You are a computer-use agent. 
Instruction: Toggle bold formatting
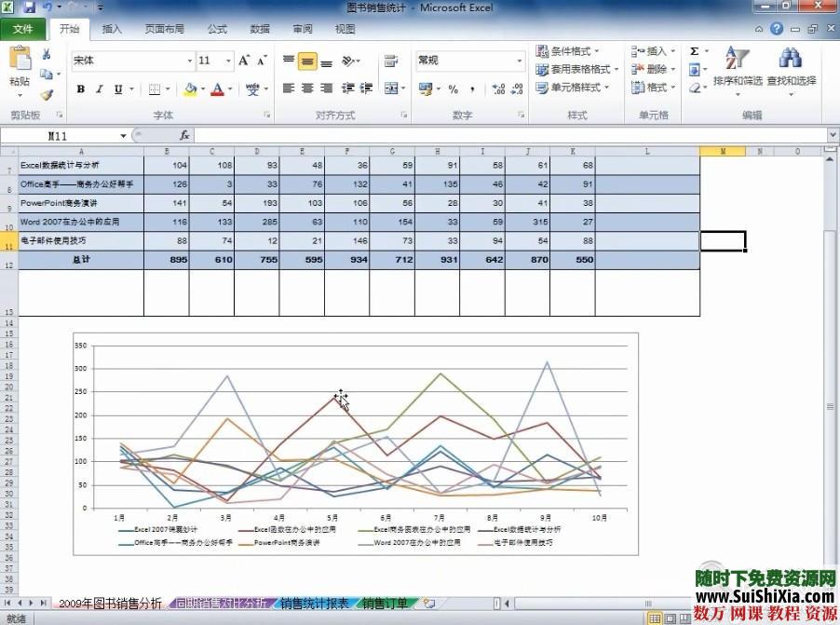81,89
